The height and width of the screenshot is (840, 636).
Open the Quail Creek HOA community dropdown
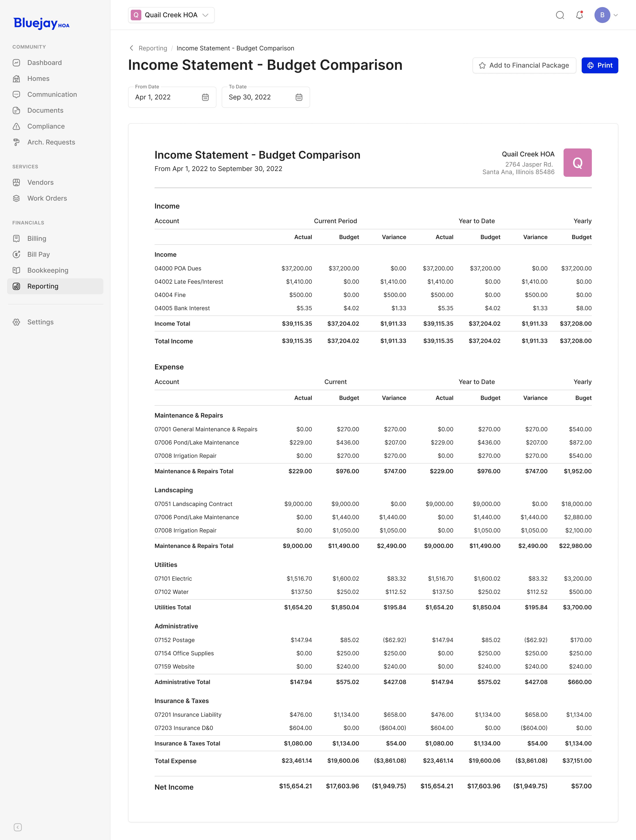coord(171,15)
